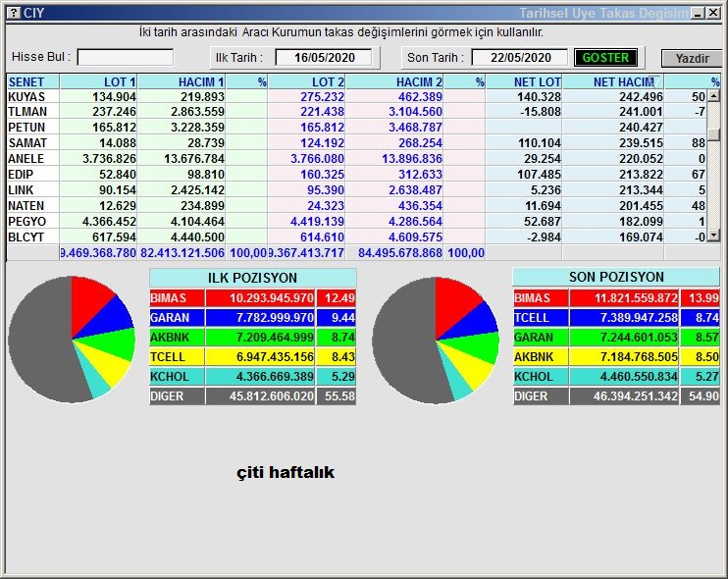Select the Son Tarih date field

point(520,58)
